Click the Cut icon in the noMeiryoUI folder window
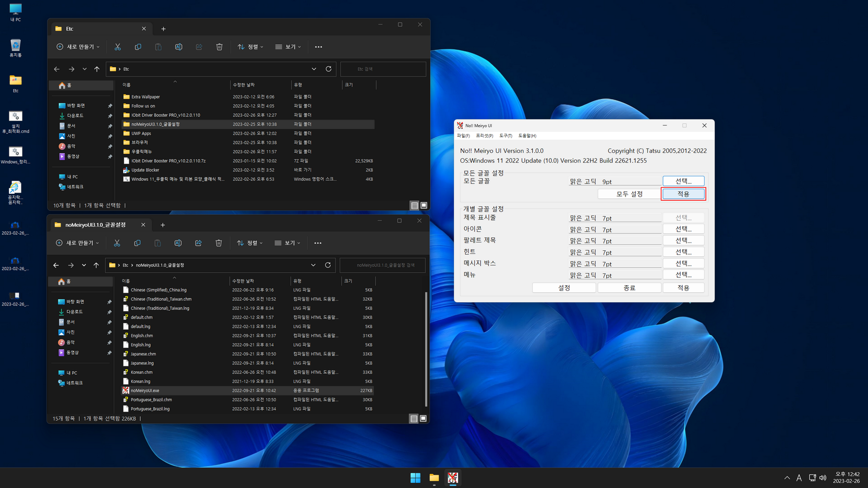This screenshot has height=488, width=868. coord(117,243)
